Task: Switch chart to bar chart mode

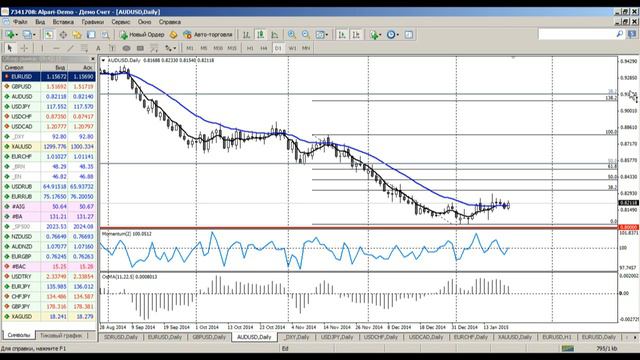Action: 246,35
